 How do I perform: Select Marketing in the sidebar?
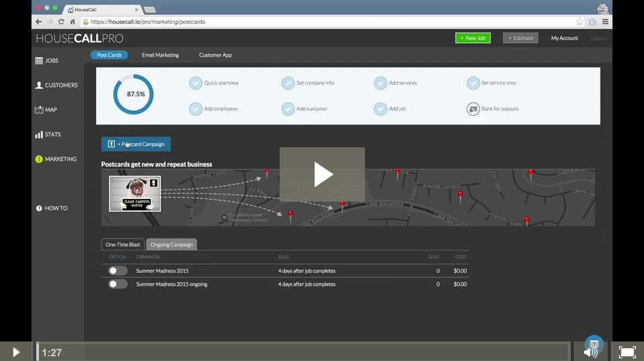click(x=56, y=159)
